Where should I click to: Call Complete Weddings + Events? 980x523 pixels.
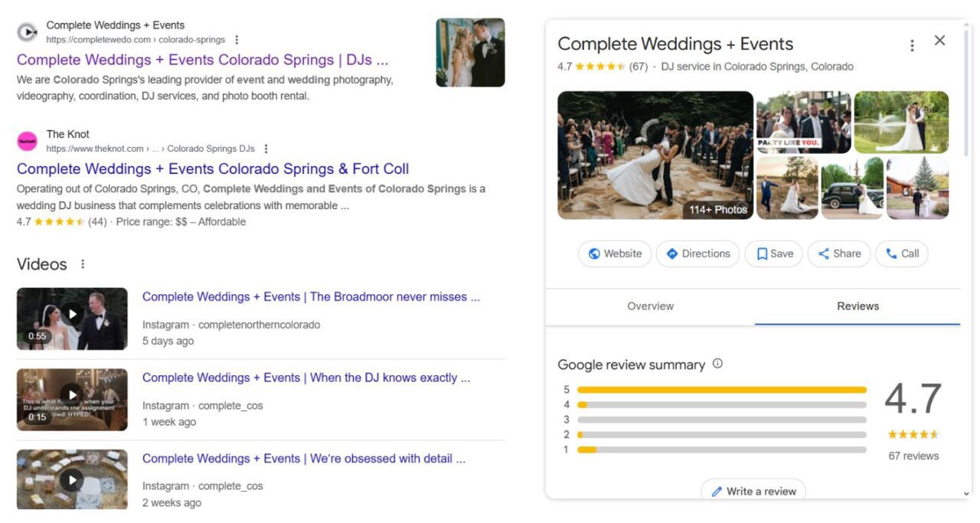902,253
